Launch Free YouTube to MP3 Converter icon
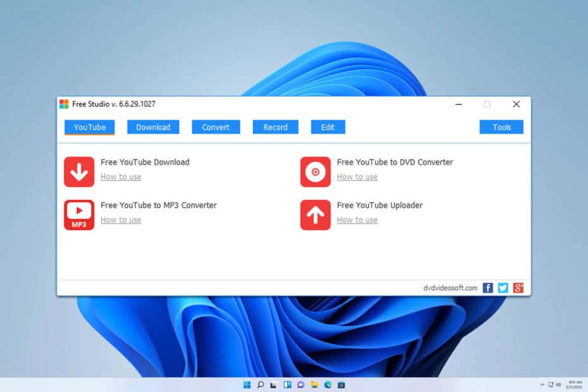 coord(79,215)
